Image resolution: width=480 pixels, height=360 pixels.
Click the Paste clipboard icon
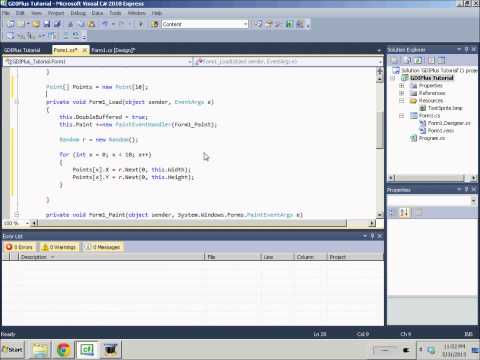(x=91, y=24)
